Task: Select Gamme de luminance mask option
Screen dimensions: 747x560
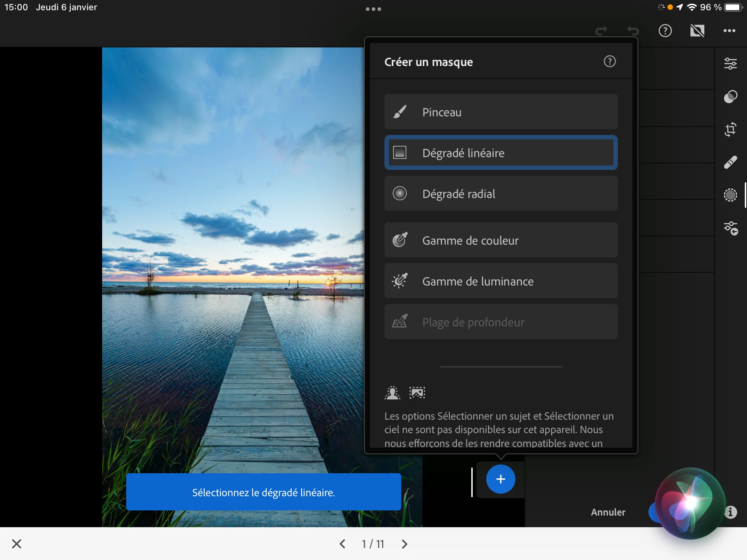Action: coord(501,281)
